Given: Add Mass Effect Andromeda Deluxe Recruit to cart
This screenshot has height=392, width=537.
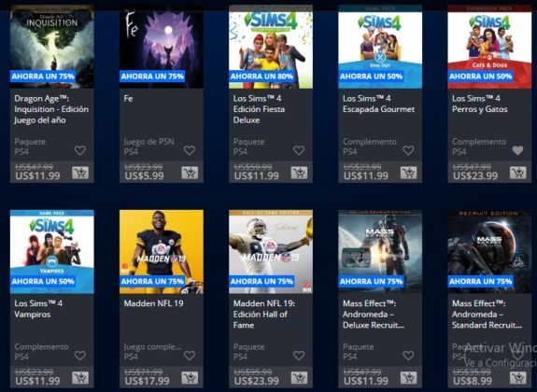Looking at the screenshot, I should click(x=408, y=378).
